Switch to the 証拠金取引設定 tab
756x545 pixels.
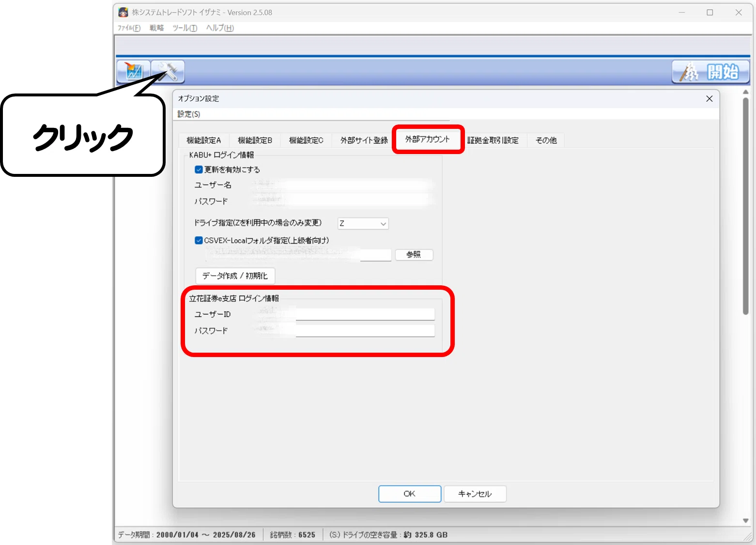tap(493, 140)
